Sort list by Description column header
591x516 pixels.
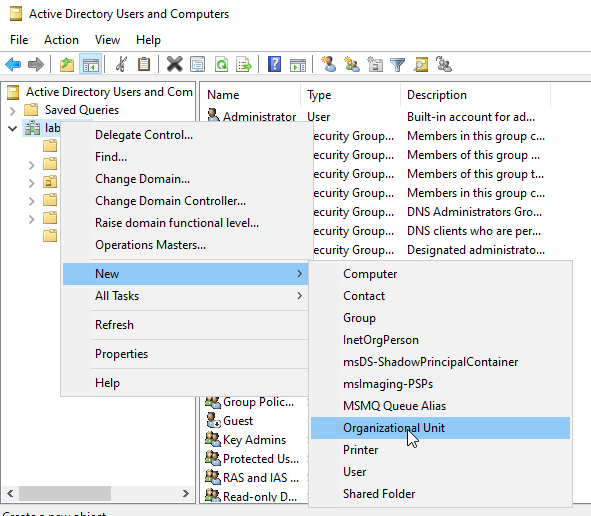click(476, 95)
